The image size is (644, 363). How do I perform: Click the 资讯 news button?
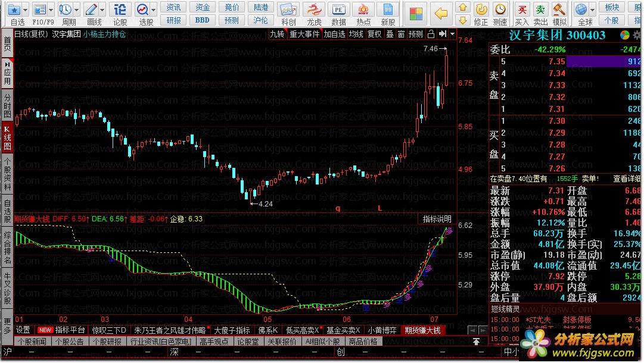(173, 7)
